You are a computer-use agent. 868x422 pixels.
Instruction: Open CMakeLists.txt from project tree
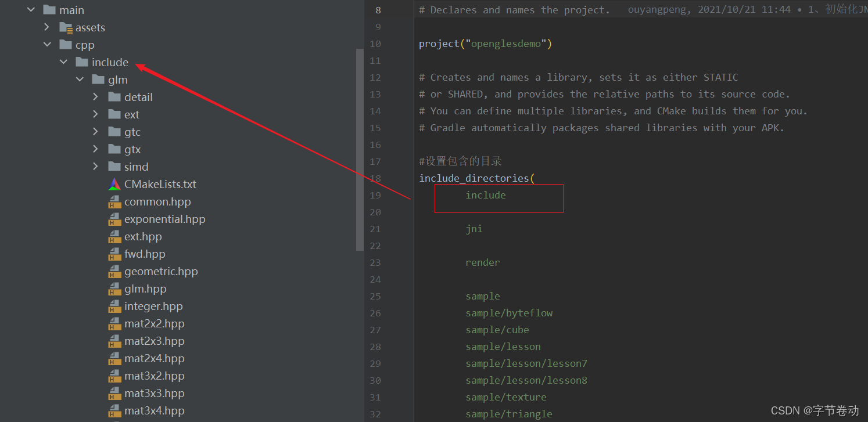point(160,184)
